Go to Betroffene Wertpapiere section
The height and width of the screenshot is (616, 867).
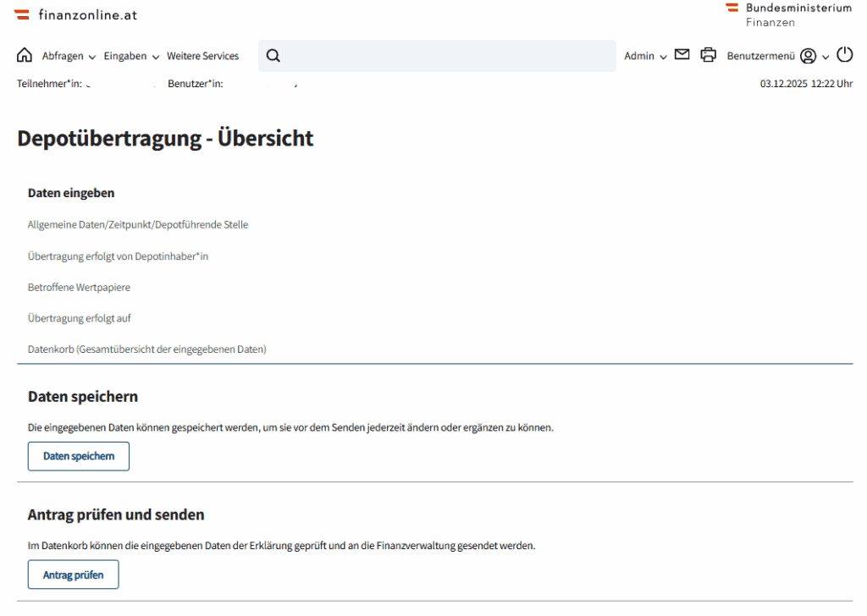[79, 287]
